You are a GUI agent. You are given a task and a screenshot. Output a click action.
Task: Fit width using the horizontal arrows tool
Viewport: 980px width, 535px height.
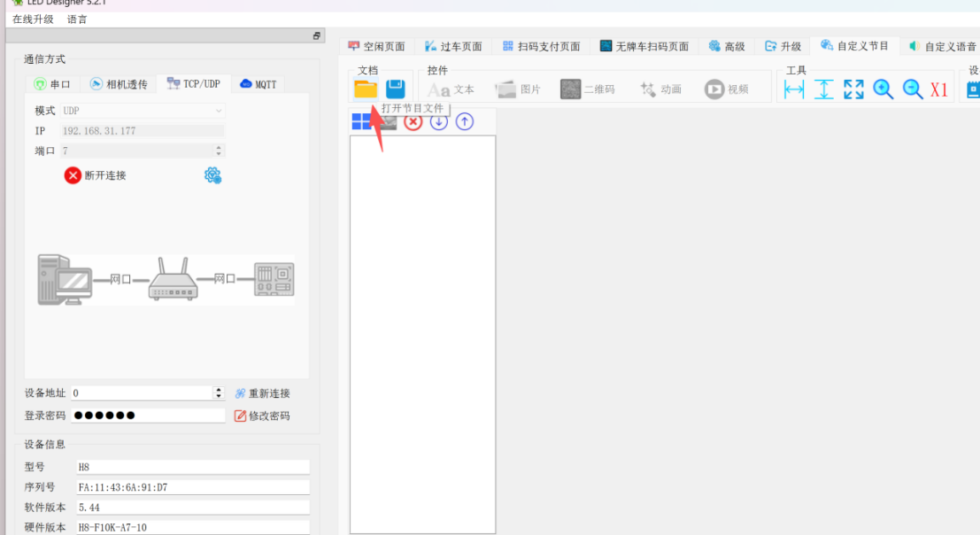[x=794, y=89]
